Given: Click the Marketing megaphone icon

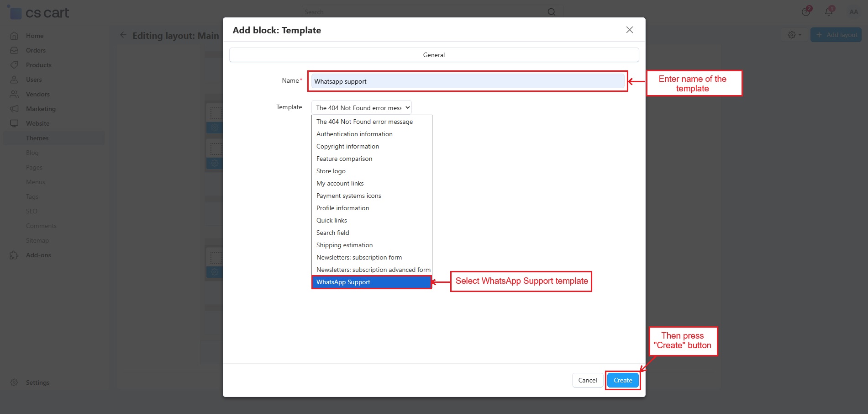Looking at the screenshot, I should (14, 109).
